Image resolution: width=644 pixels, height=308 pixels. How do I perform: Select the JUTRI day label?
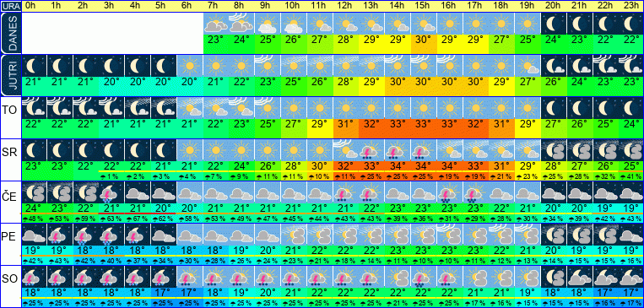point(10,75)
